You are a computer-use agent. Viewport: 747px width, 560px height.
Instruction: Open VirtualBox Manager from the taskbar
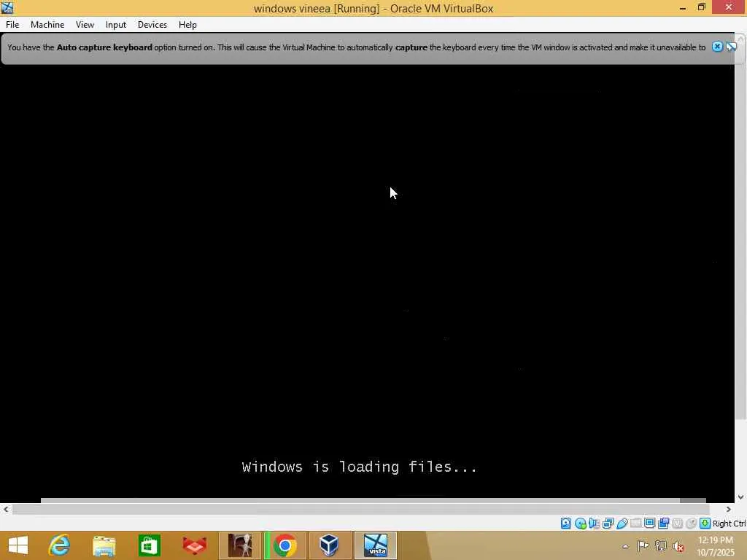329,545
